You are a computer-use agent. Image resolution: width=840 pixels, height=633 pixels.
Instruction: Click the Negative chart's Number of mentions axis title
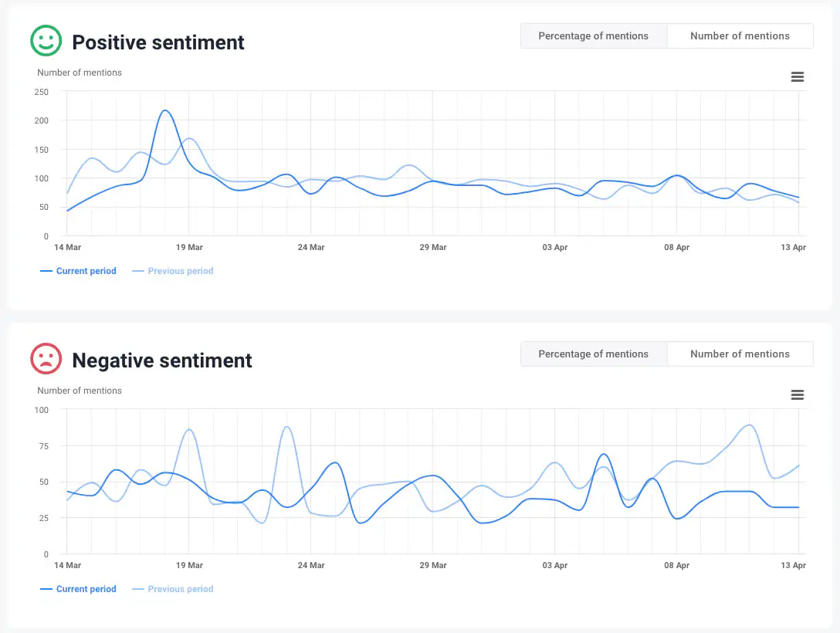pyautogui.click(x=80, y=391)
